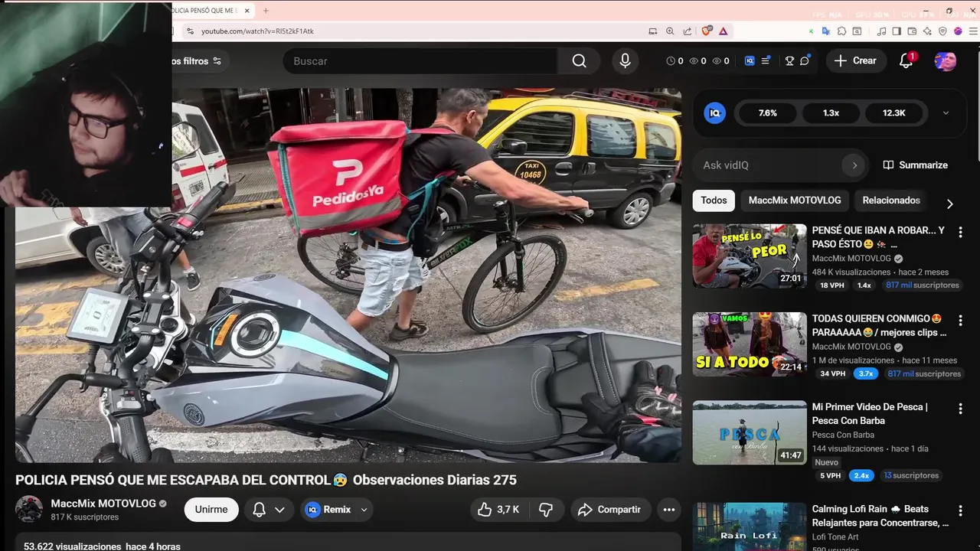Image resolution: width=980 pixels, height=551 pixels.
Task: Toggle the browser sidebar panel icon
Action: 897,31
